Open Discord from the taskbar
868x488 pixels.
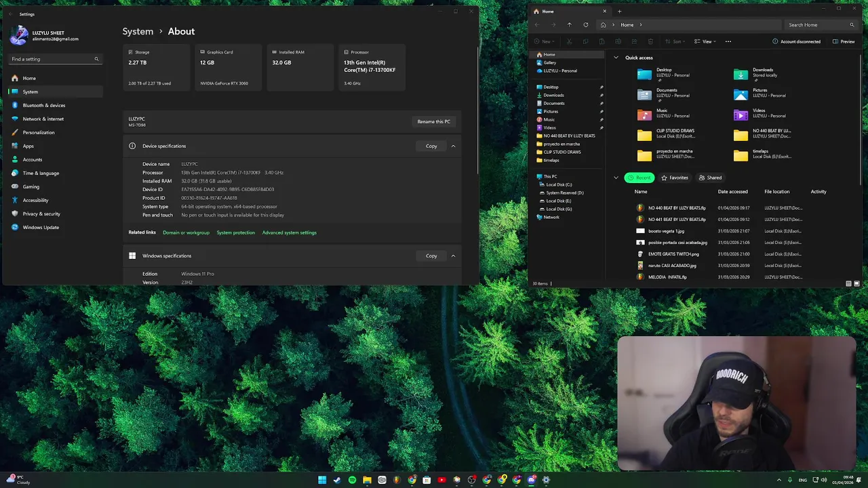point(531,480)
